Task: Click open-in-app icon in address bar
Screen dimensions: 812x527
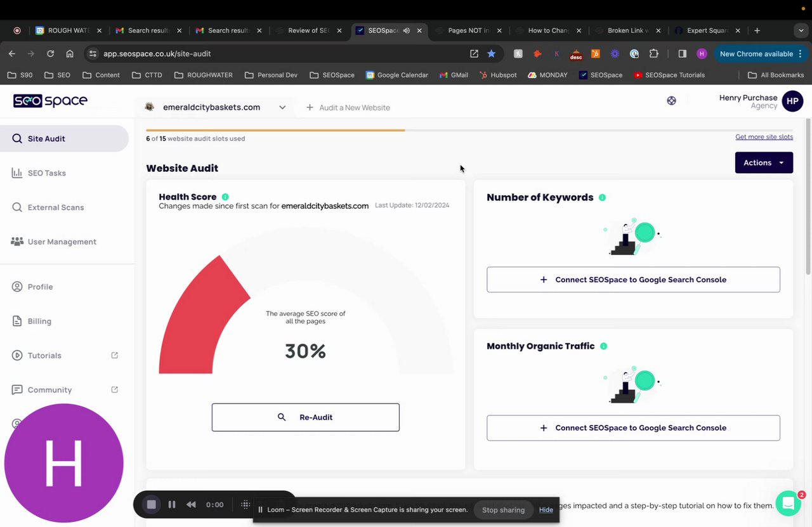Action: pyautogui.click(x=474, y=54)
